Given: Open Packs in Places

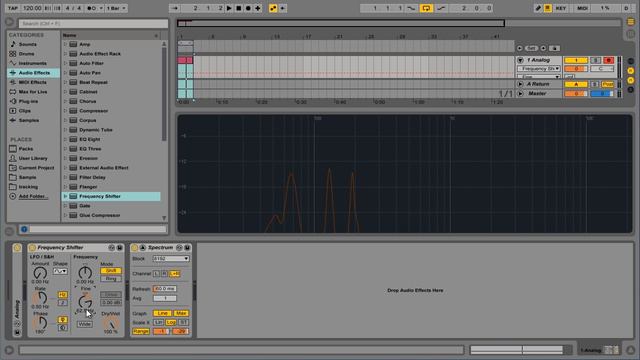Looking at the screenshot, I should [25, 149].
